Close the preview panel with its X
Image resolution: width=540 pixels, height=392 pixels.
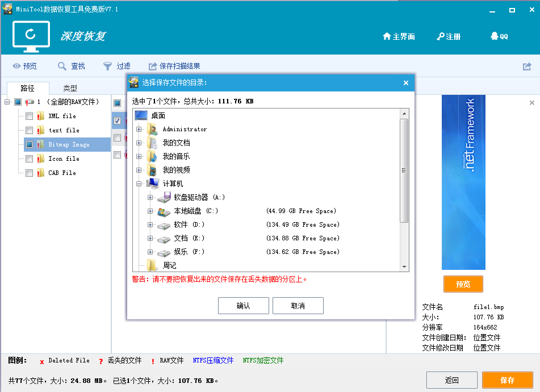click(x=532, y=103)
